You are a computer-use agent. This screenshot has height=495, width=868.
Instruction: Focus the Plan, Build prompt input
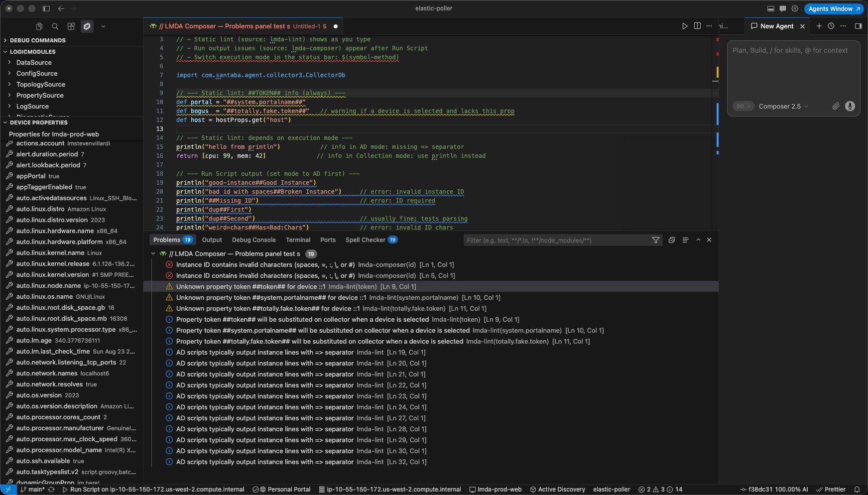[x=793, y=70]
